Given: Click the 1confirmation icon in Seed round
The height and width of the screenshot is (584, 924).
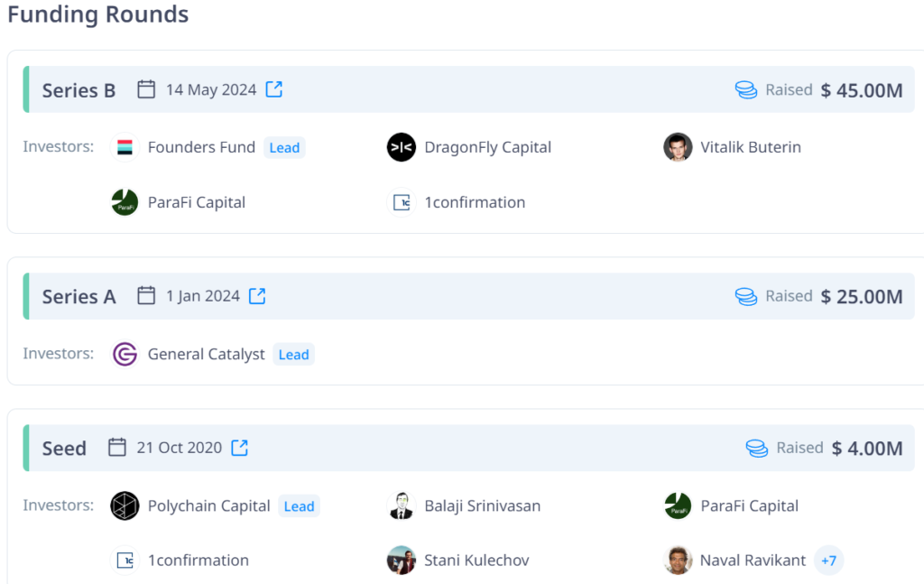Looking at the screenshot, I should pos(124,560).
